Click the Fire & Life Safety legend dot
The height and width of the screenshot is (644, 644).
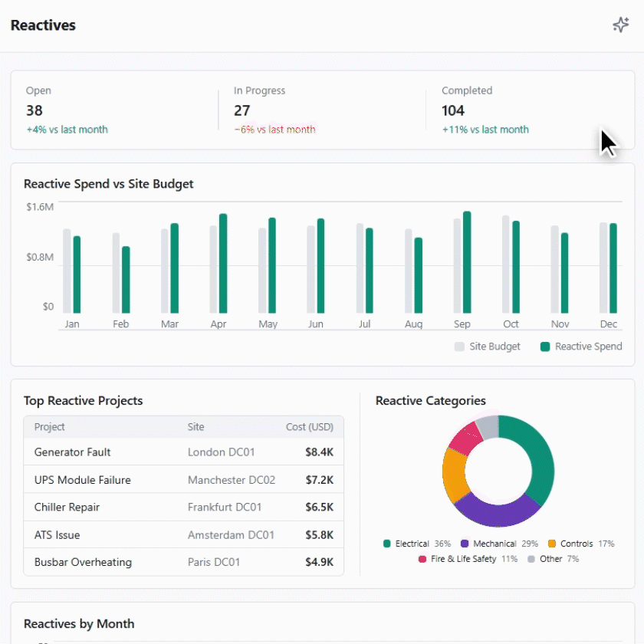(x=422, y=559)
